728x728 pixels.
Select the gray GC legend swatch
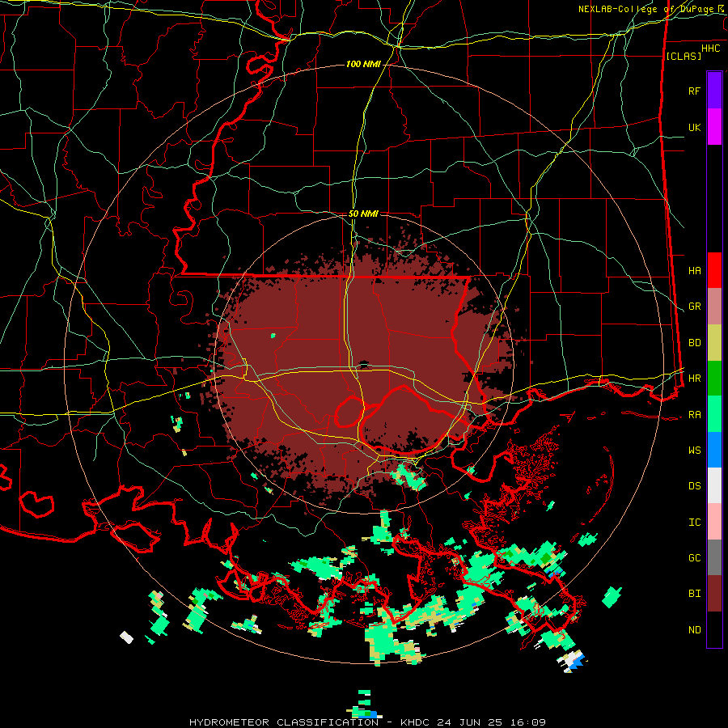point(714,557)
